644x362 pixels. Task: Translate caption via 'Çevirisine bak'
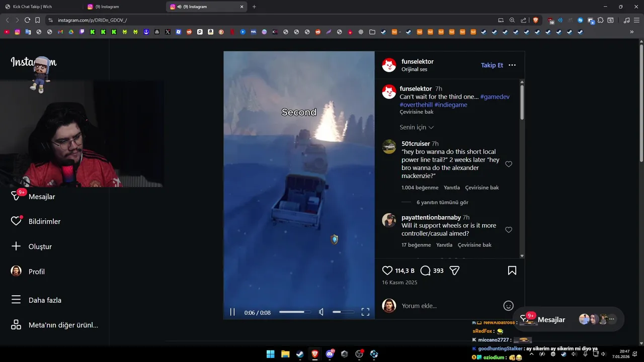(417, 112)
